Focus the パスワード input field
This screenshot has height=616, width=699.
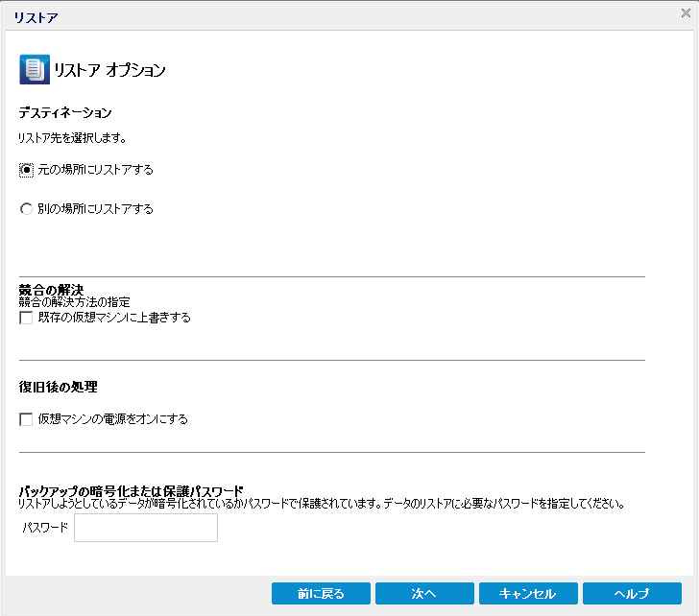click(146, 528)
